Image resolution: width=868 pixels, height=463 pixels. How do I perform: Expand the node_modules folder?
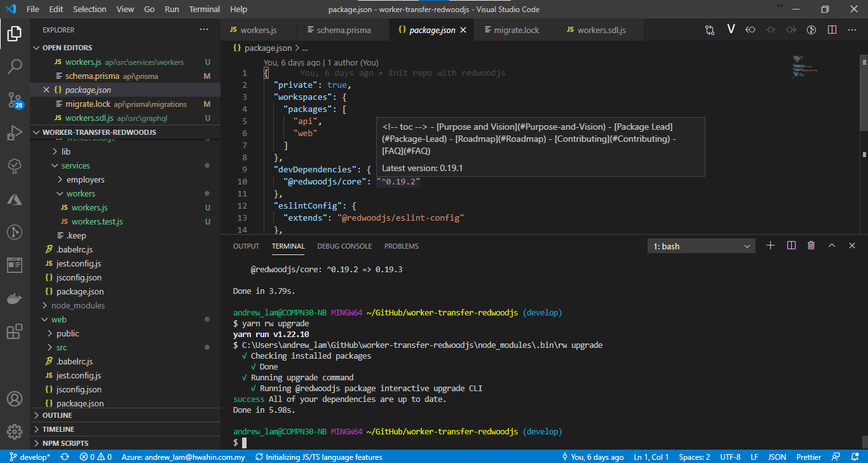tap(78, 305)
